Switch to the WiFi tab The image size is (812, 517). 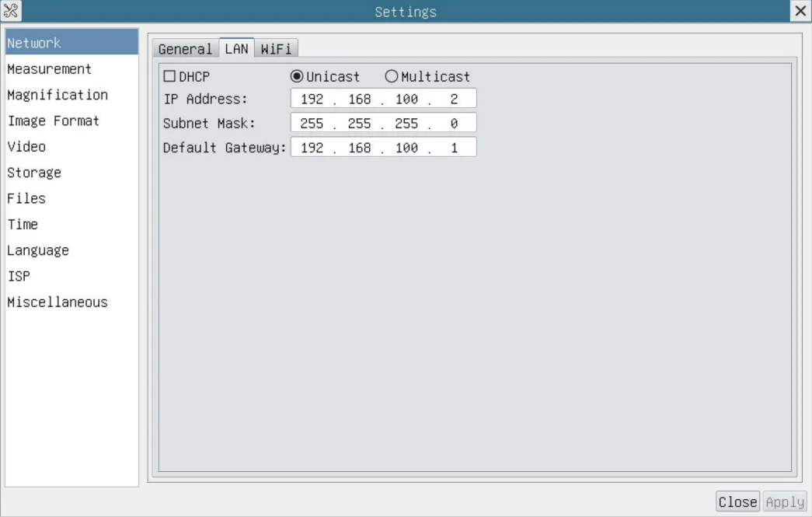pyautogui.click(x=276, y=49)
